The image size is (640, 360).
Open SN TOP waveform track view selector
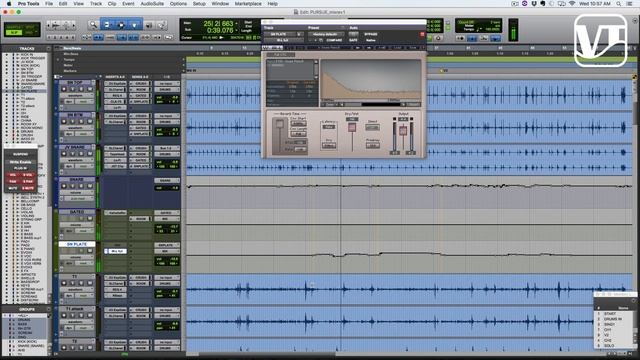point(77,96)
